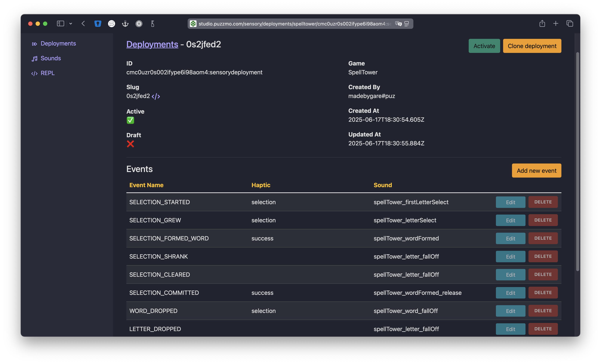The image size is (601, 364).
Task: Open the REPL section in sidebar
Action: pos(47,73)
